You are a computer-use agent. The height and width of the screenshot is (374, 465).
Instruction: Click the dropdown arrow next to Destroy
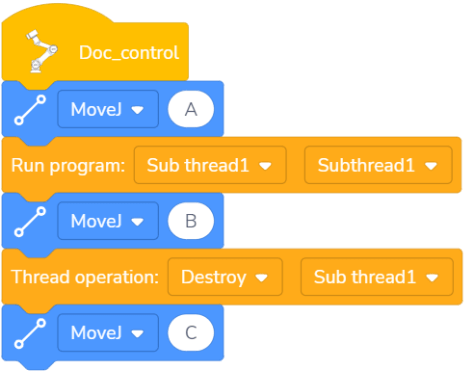(x=261, y=278)
